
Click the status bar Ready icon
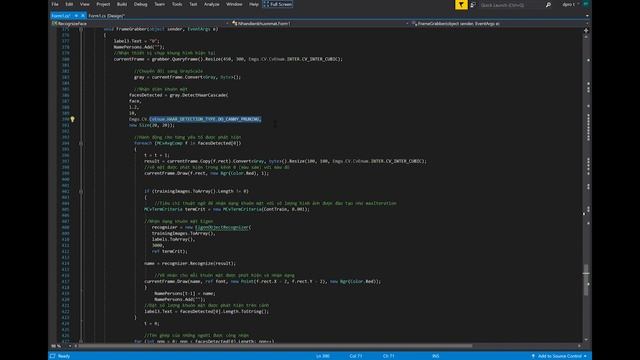pyautogui.click(x=53, y=356)
